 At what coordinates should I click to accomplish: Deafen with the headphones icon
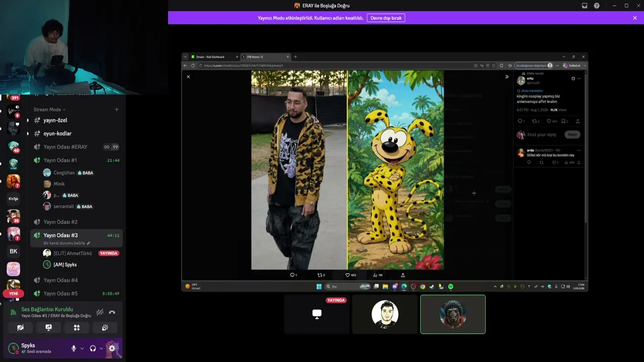[93, 348]
